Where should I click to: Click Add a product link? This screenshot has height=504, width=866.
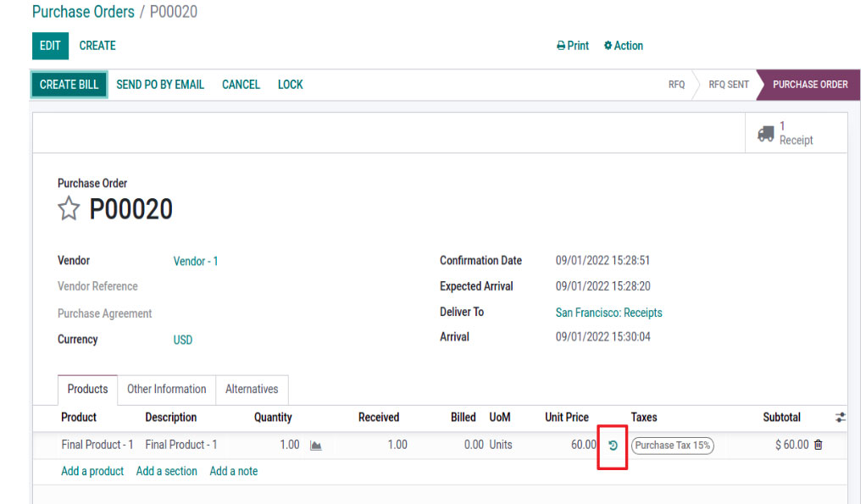pyautogui.click(x=92, y=471)
